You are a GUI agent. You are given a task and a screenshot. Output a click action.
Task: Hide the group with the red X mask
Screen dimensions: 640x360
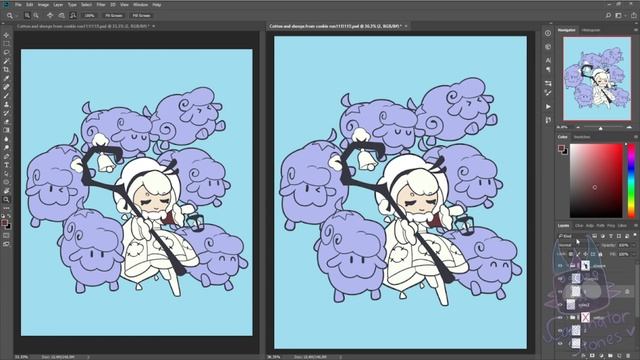[561, 318]
